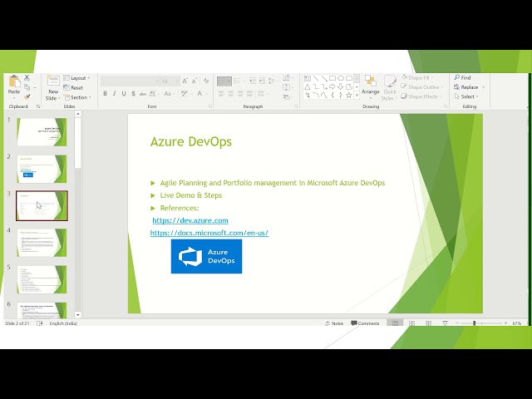Open the Layout dropdown
The width and height of the screenshot is (532, 399).
[76, 78]
